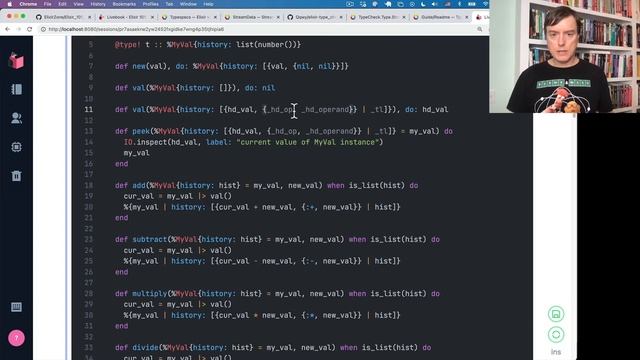Switch to the TypeCheck.Type browser tab
This screenshot has height=360, width=640.
click(x=378, y=17)
